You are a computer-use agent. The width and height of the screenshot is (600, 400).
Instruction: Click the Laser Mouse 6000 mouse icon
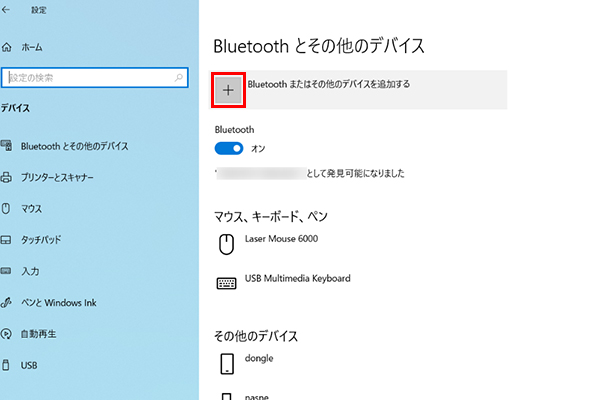pos(226,244)
